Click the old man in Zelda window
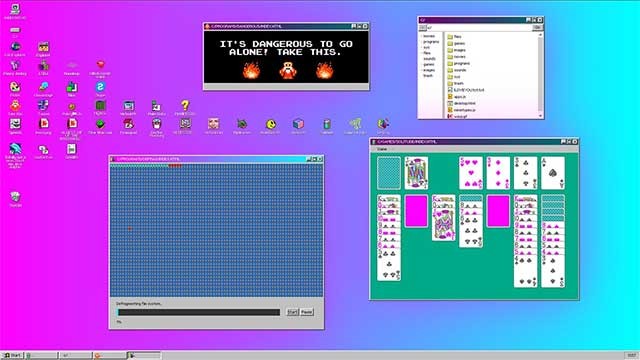 (288, 70)
